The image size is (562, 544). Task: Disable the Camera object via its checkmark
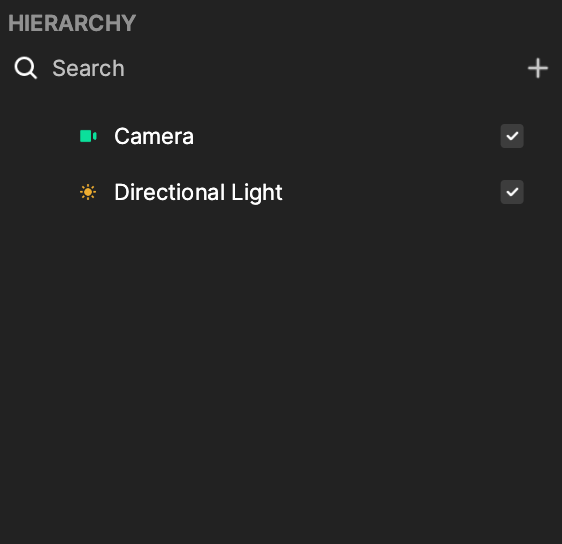click(512, 136)
